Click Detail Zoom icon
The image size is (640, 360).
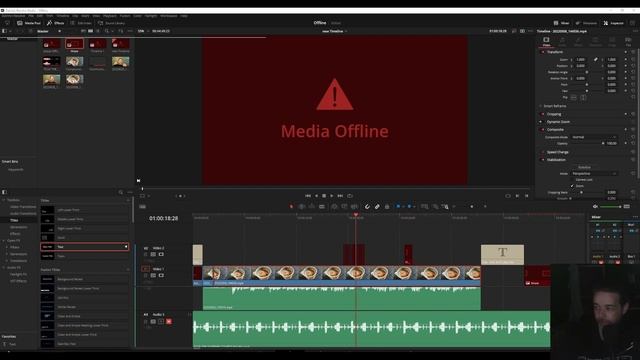tap(435, 207)
